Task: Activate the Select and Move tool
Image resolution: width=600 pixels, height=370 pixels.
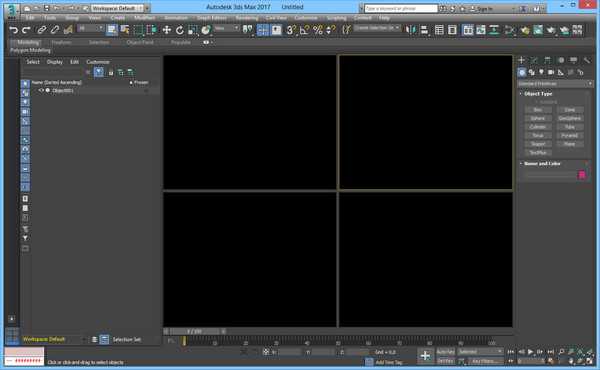Action: point(166,30)
